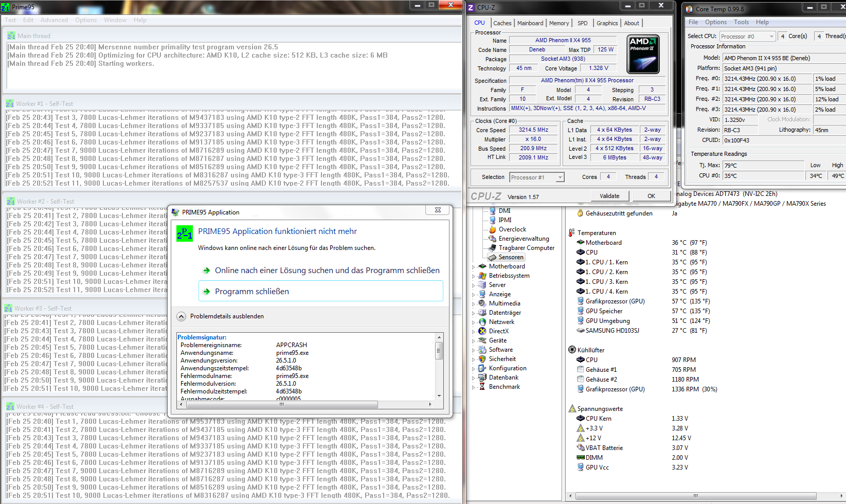Click the VBAT Batterie icon
846x504 pixels.
(x=580, y=448)
